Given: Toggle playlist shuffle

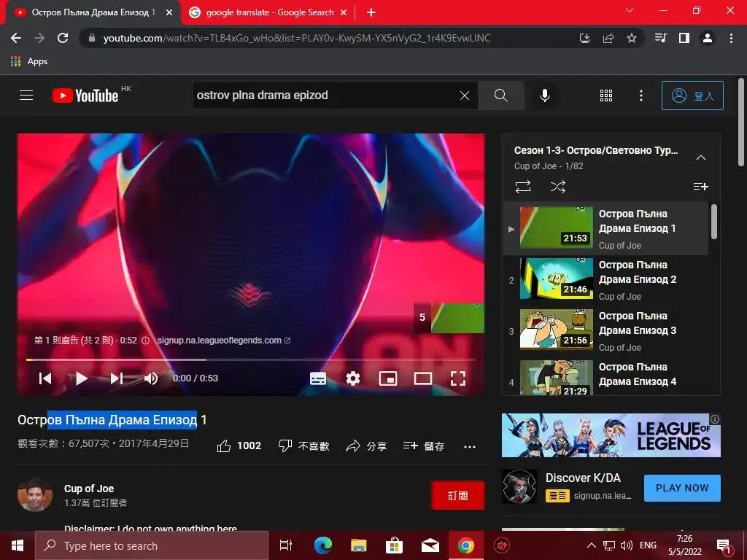Looking at the screenshot, I should coord(558,187).
